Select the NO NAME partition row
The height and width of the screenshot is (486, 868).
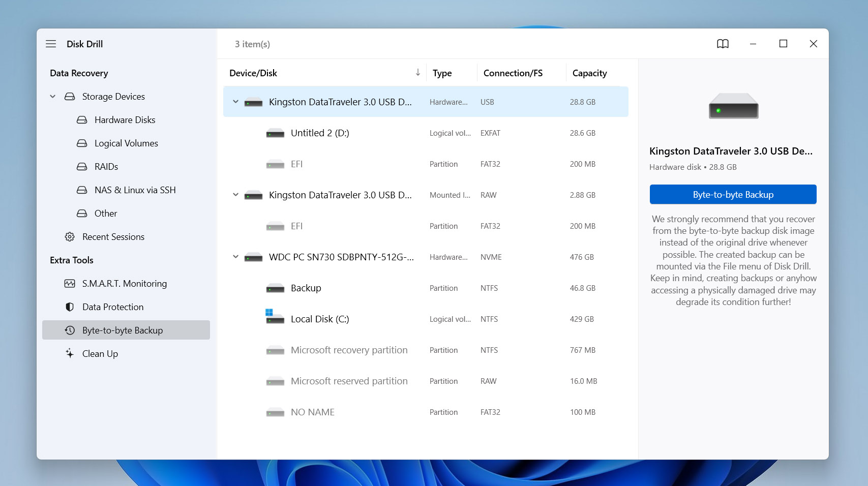[426, 412]
